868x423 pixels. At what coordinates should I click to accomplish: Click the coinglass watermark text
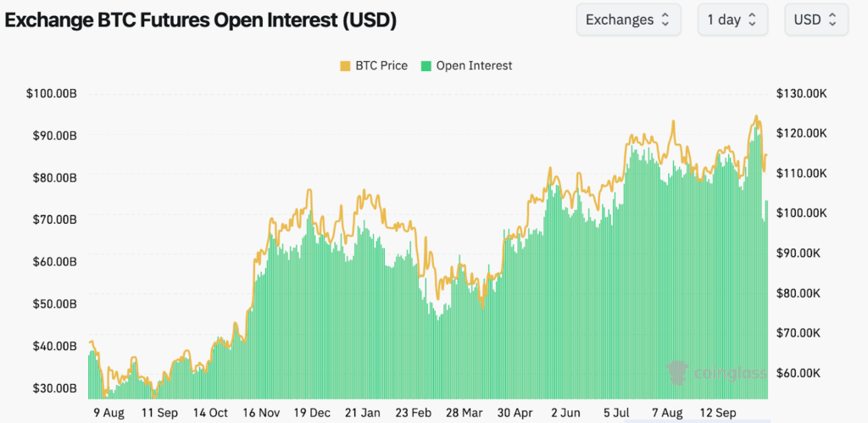pos(730,373)
